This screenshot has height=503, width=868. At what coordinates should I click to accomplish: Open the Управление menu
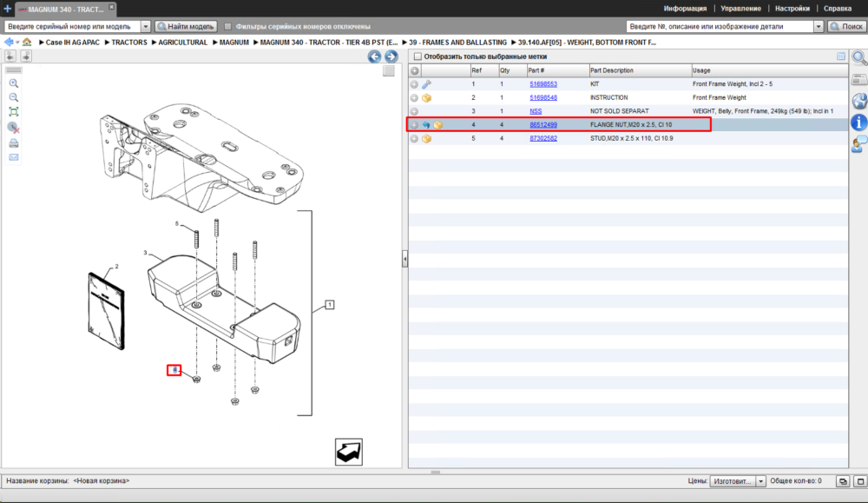(740, 9)
